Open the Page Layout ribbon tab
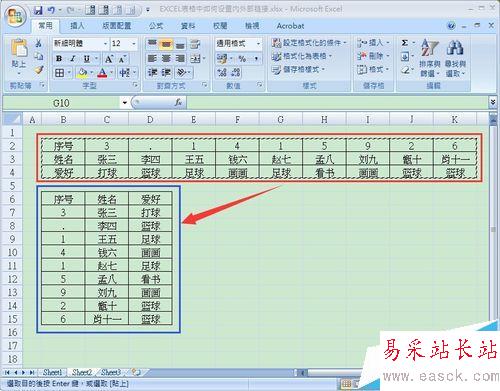This screenshot has width=500, height=391. pyautogui.click(x=117, y=26)
